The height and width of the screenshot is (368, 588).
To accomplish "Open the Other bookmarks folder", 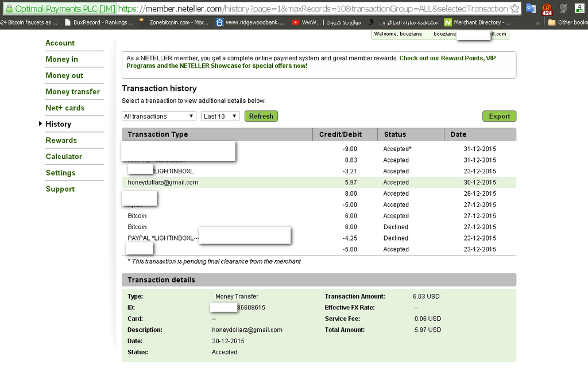I will [568, 22].
